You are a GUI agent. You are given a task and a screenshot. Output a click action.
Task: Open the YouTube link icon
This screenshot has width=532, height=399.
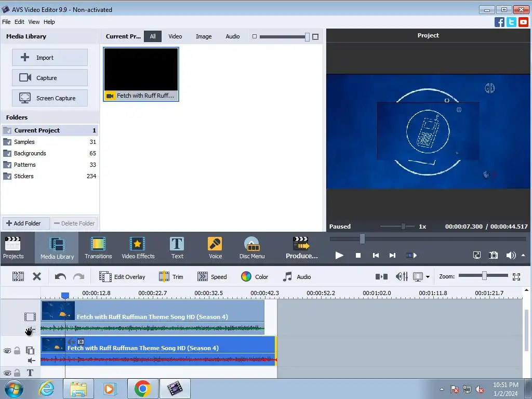(x=524, y=22)
